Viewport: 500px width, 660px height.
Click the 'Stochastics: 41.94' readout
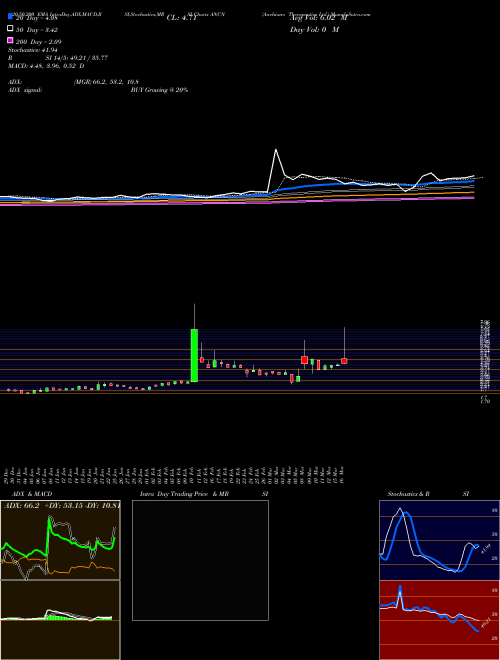pos(33,50)
